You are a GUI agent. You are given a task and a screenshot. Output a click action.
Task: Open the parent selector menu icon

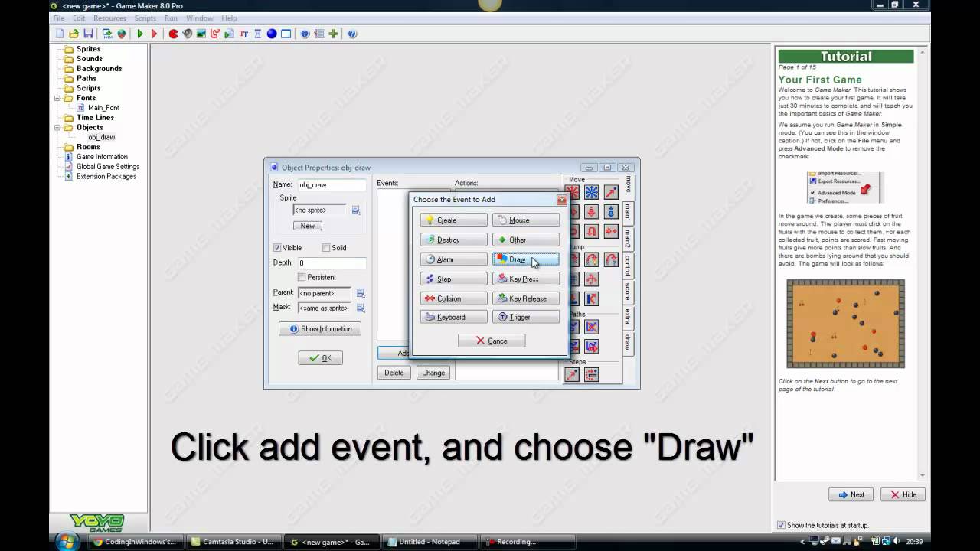tap(361, 293)
